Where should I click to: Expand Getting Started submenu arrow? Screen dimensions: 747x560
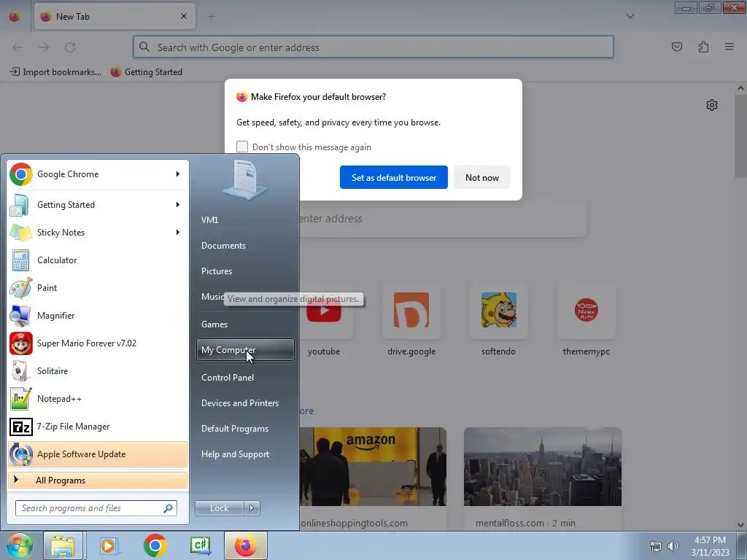point(178,205)
